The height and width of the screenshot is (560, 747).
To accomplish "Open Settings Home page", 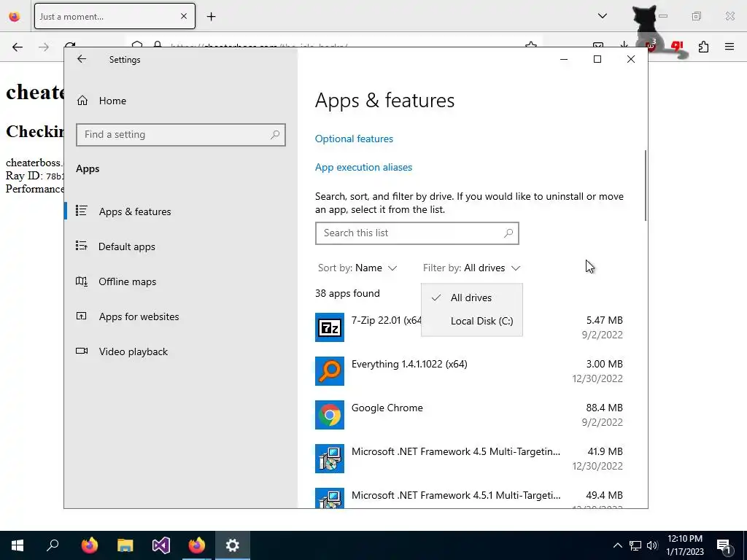I will tap(112, 101).
